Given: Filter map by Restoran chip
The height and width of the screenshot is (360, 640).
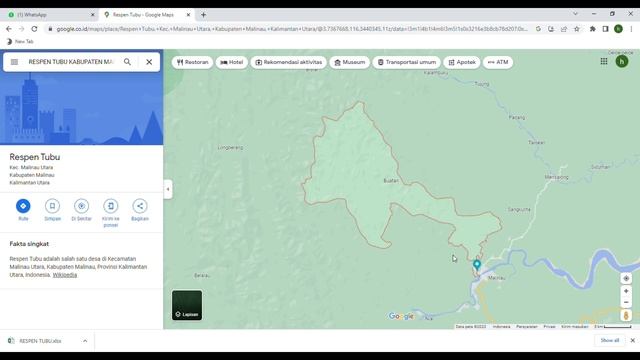Looking at the screenshot, I should tap(192, 62).
